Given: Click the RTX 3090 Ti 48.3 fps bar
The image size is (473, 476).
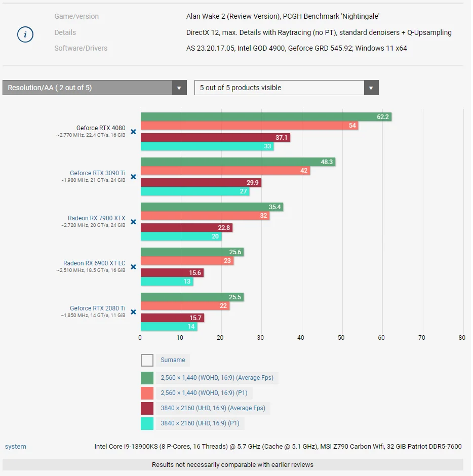Looking at the screenshot, I should tap(238, 162).
